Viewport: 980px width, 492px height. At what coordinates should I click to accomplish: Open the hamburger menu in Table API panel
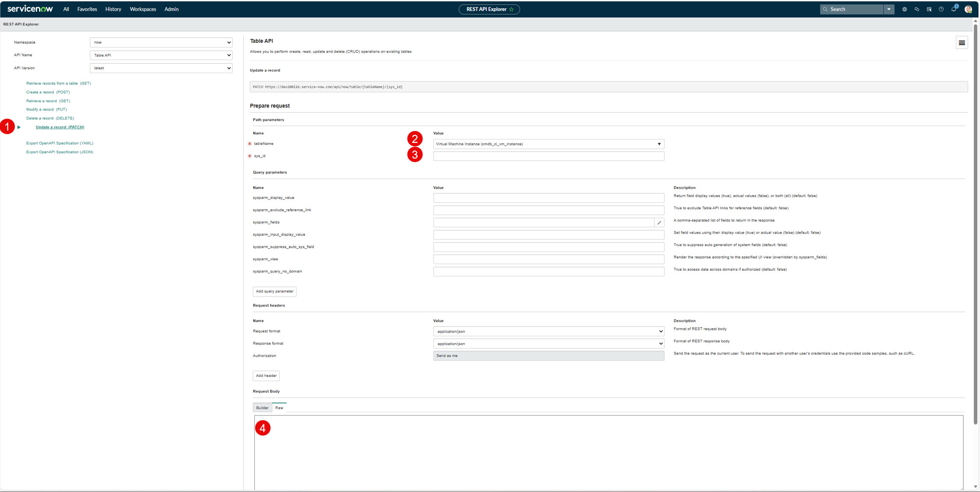pyautogui.click(x=962, y=43)
